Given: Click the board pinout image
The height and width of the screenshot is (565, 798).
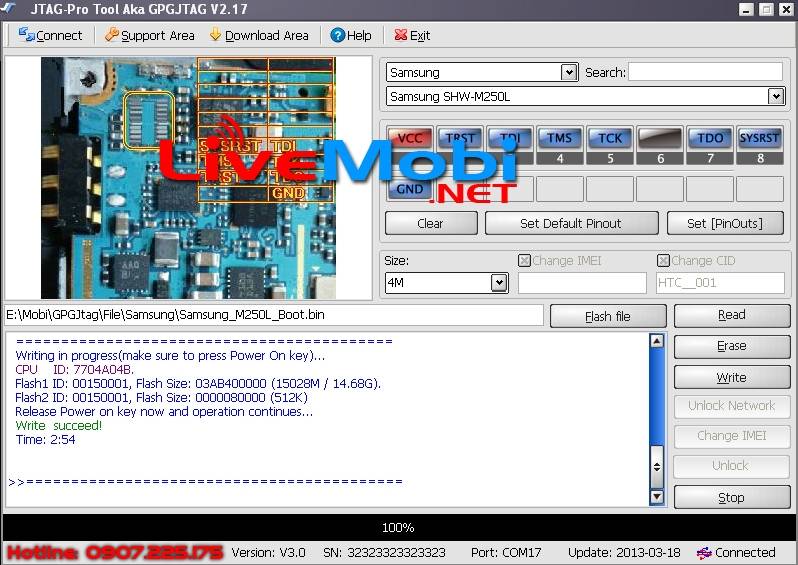Looking at the screenshot, I should (x=188, y=178).
